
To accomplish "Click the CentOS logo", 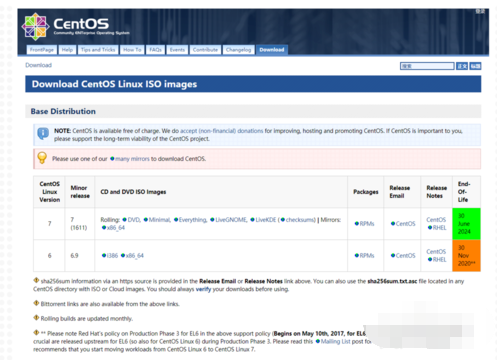I will 75,26.
